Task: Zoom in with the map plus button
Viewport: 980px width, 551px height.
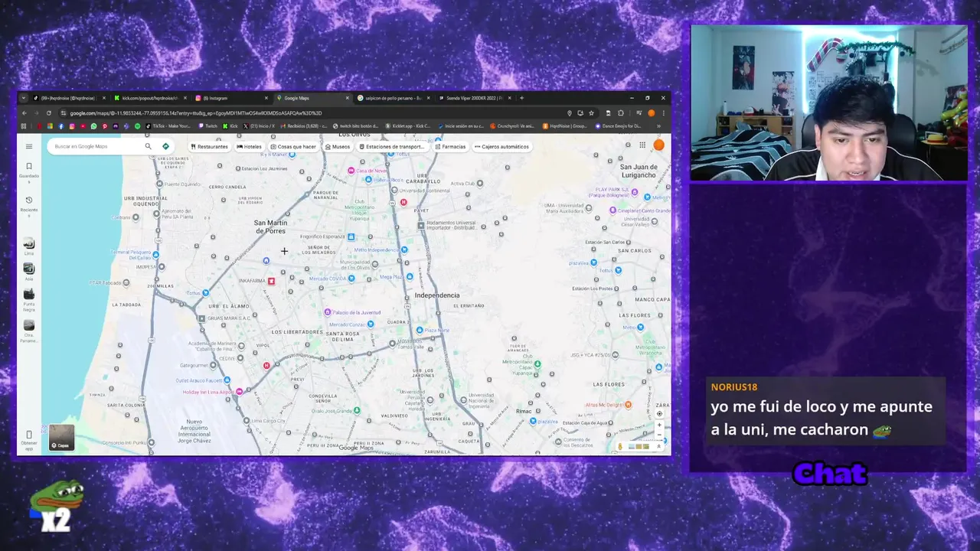Action: [x=659, y=425]
